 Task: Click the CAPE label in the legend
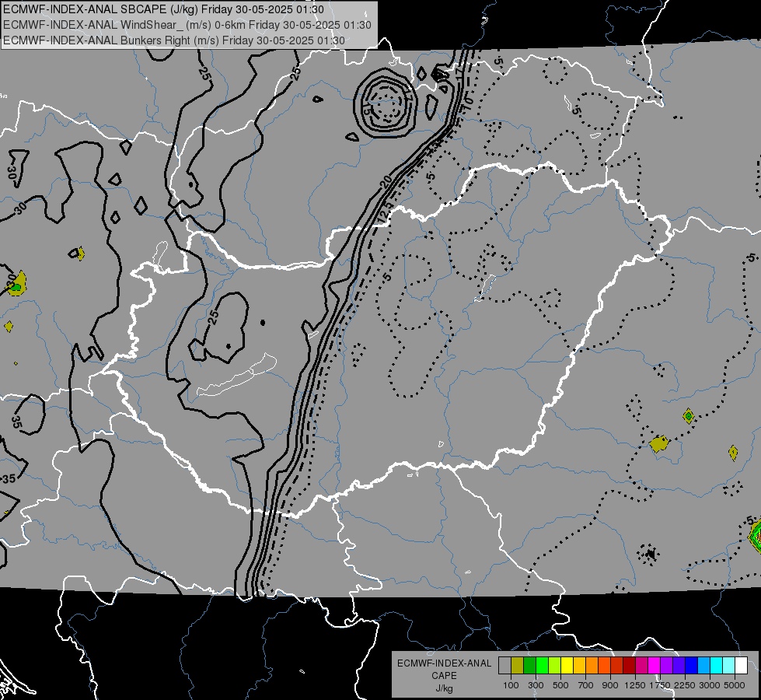coord(444,676)
